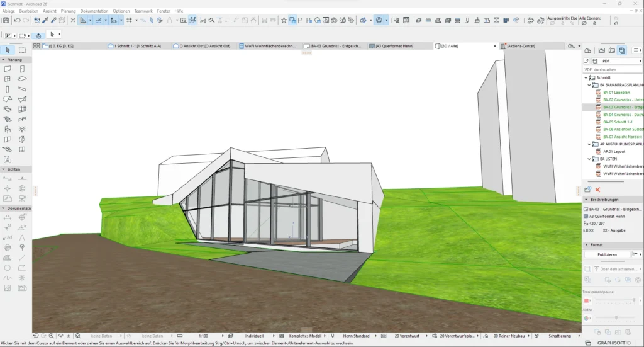The image size is (644, 347).
Task: Click the hide Alle Ebenen eye icon
Action: click(x=584, y=23)
